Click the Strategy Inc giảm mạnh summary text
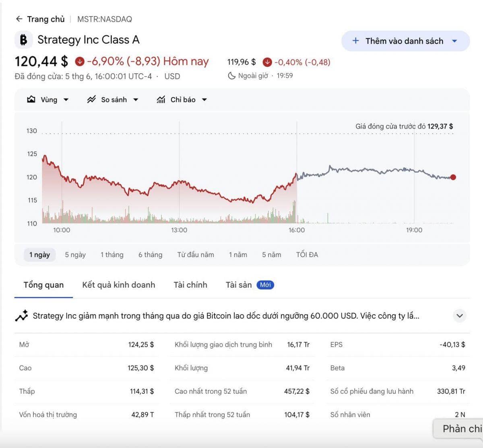Viewport: 483px width, 448px height. click(226, 316)
